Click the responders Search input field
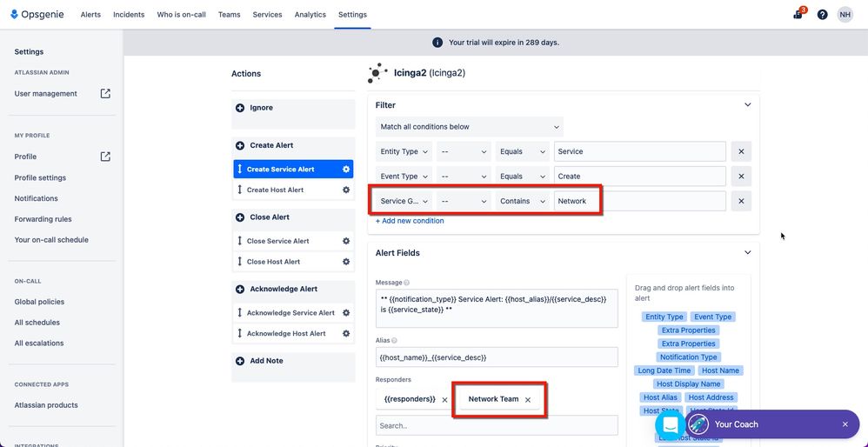This screenshot has height=447, width=868. (497, 425)
